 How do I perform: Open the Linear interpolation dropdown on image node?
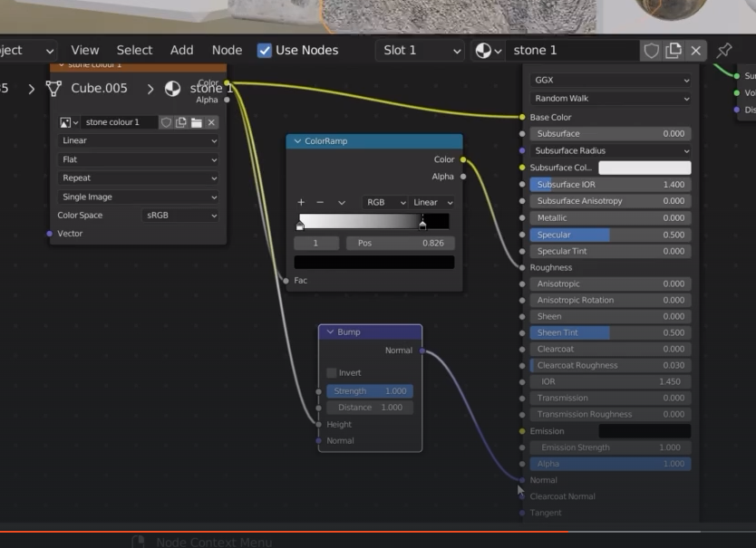pyautogui.click(x=139, y=140)
